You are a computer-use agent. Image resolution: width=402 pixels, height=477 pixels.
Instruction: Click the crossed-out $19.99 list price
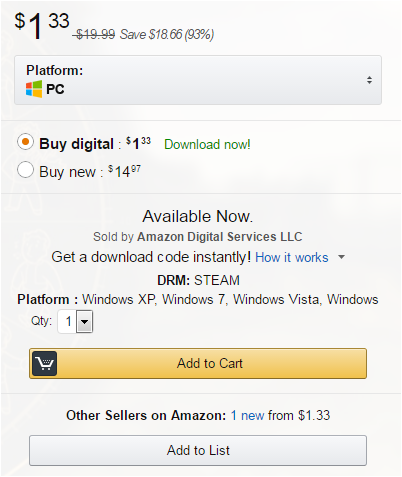pos(95,34)
